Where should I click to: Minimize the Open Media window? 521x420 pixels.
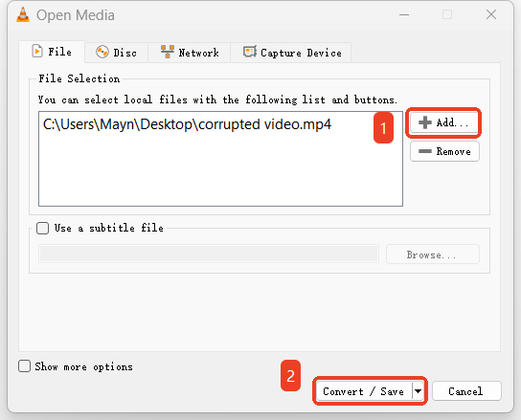click(404, 14)
